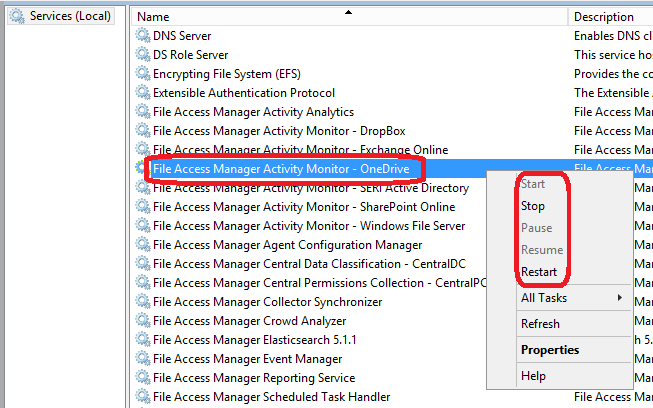The image size is (653, 408).
Task: Click the Activity Analytics service gear icon
Action: pyautogui.click(x=143, y=112)
